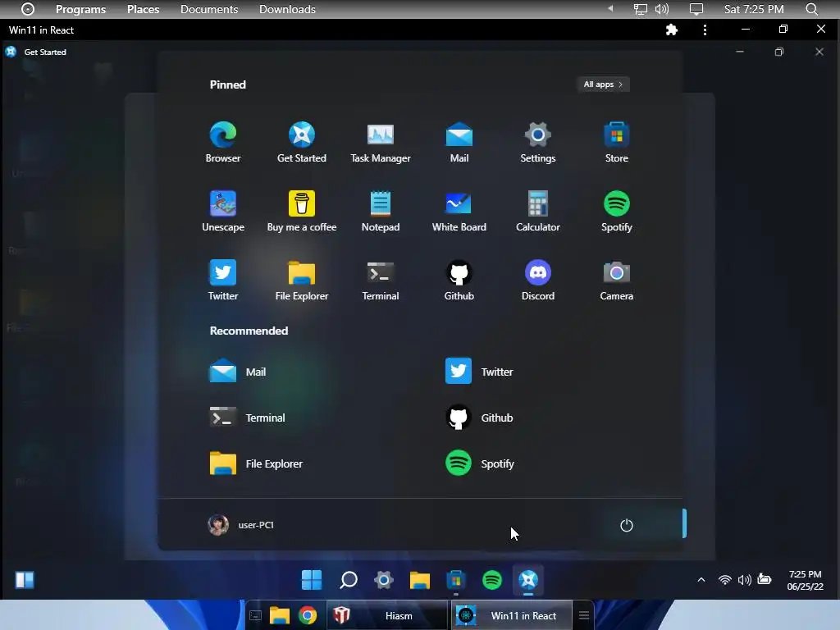Click the top bar search magnifier

tap(811, 9)
